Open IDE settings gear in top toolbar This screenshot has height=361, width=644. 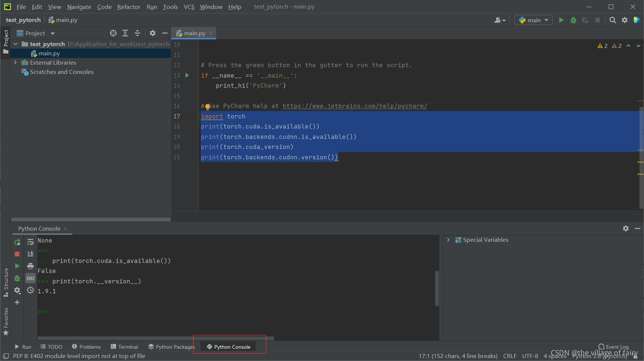coord(625,20)
